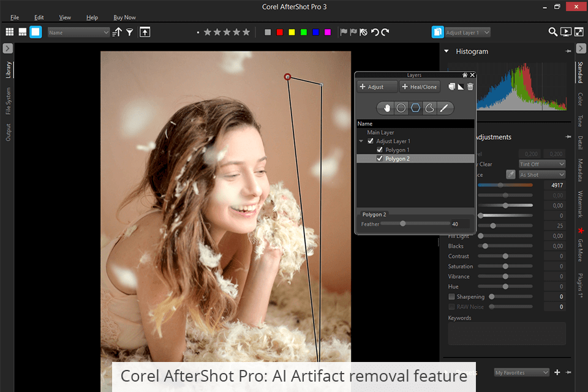The height and width of the screenshot is (392, 588).
Task: Start slideshow with the play screen icon
Action: (x=566, y=32)
